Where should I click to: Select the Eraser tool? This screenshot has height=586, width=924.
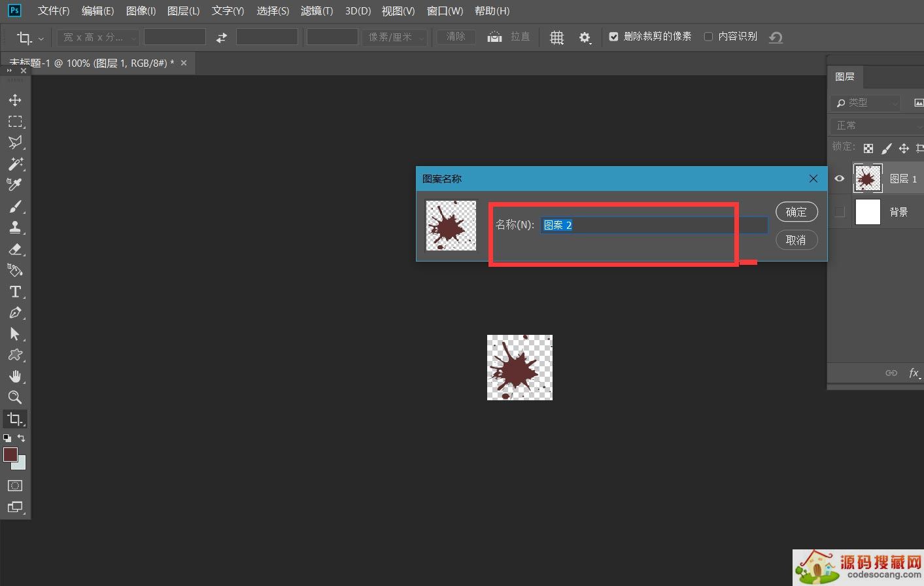pyautogui.click(x=15, y=249)
